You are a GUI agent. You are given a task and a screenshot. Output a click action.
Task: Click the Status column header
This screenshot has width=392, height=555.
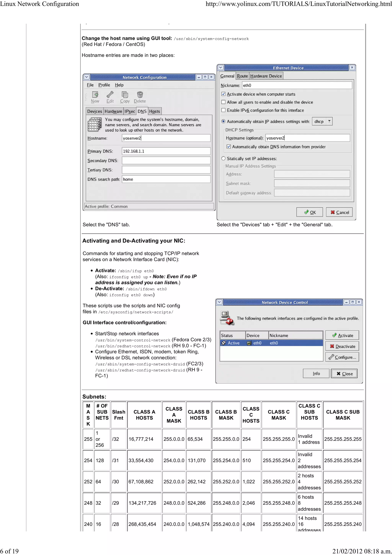[x=233, y=335]
